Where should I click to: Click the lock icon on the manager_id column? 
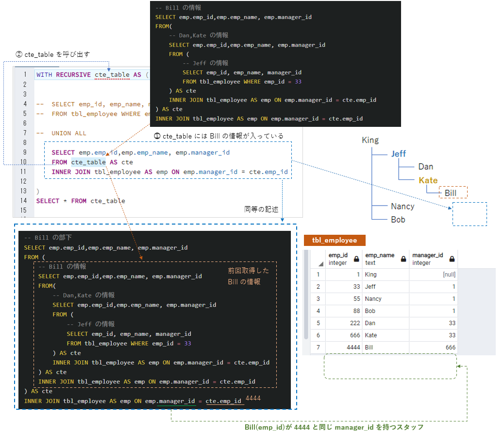(451, 259)
